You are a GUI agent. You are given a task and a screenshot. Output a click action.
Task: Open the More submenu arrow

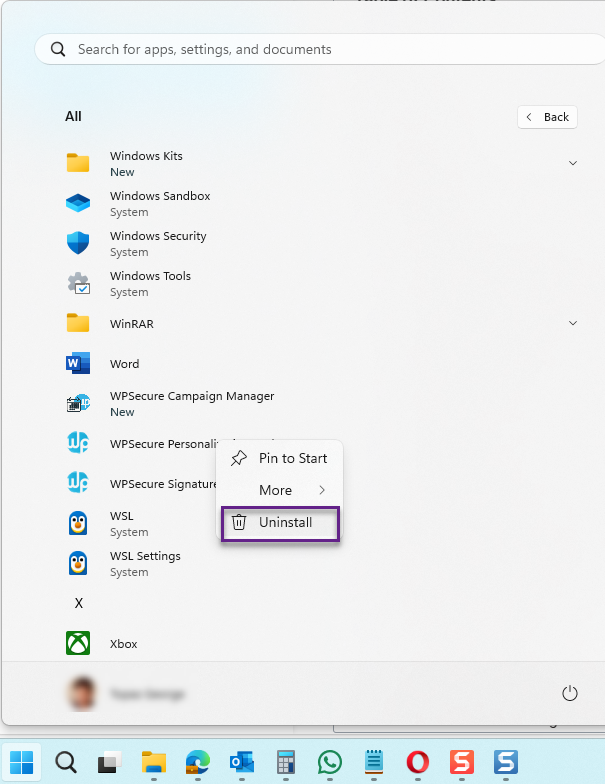pyautogui.click(x=322, y=490)
